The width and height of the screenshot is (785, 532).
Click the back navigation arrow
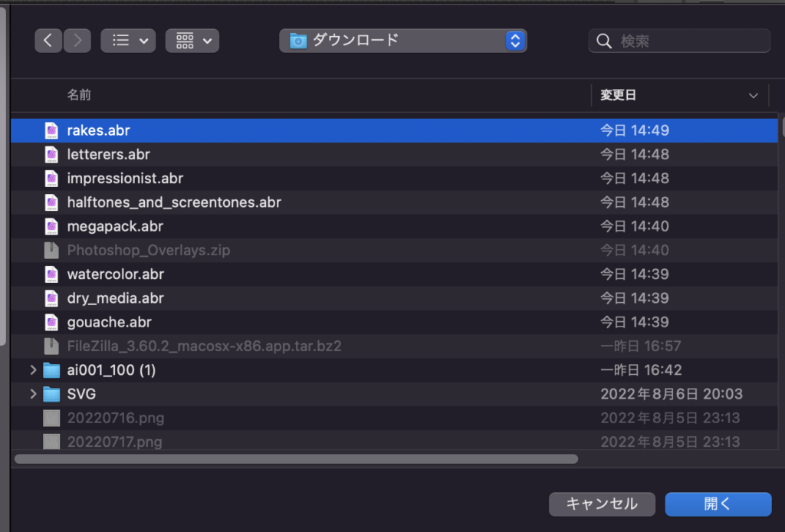pos(48,41)
